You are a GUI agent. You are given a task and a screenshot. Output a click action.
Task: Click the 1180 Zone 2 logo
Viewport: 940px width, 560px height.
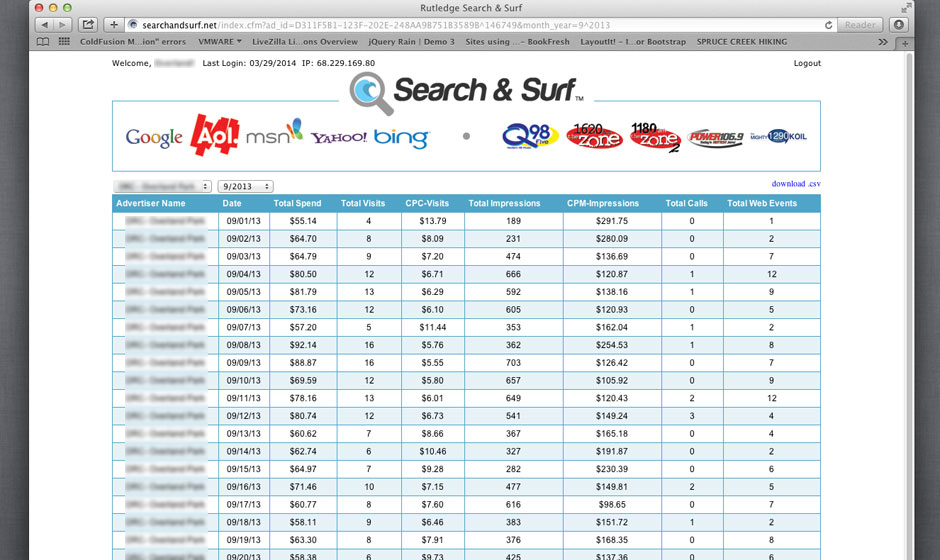655,137
